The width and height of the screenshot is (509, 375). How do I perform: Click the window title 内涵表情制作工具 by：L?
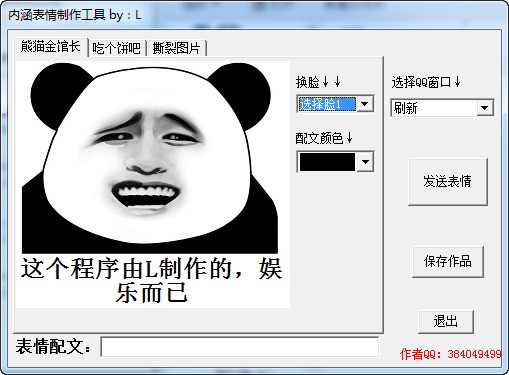coord(74,15)
